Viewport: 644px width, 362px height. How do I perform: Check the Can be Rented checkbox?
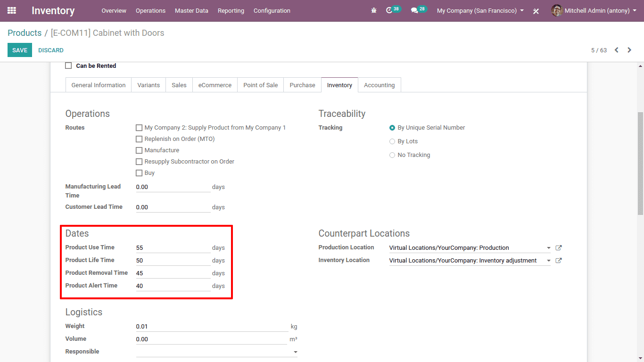[68, 66]
